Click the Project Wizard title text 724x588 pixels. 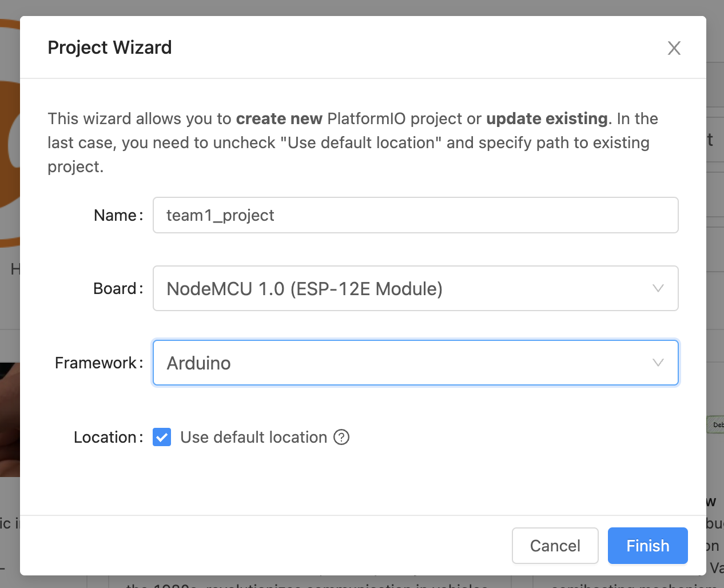[x=110, y=47]
